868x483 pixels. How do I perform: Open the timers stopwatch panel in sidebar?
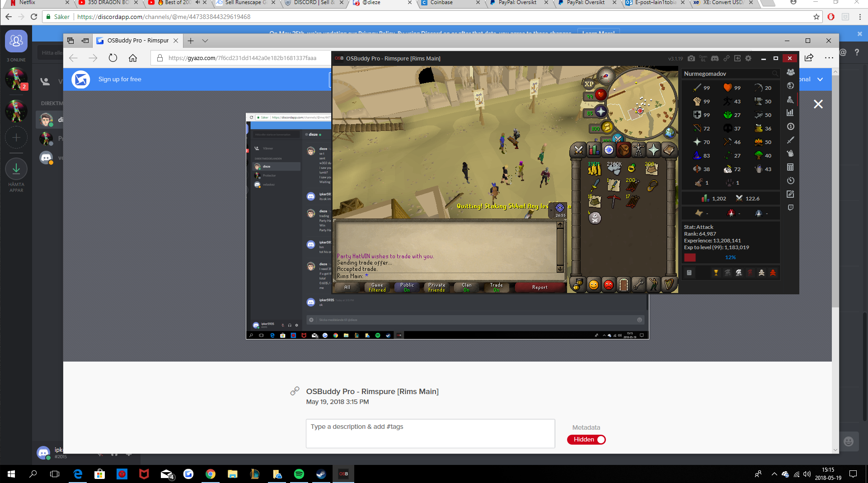coord(790,181)
